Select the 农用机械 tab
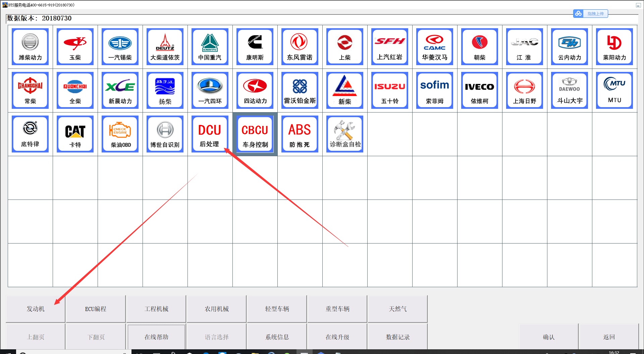This screenshot has width=644, height=354. coord(217,309)
